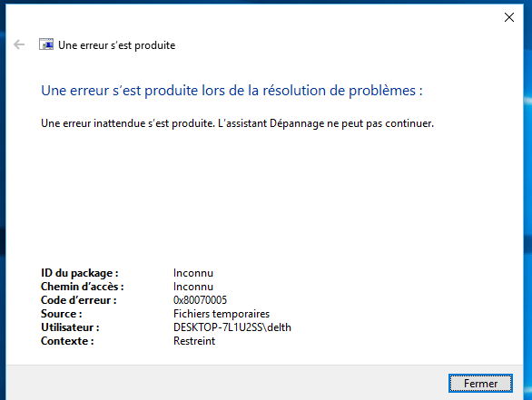Click the "Fichiers temporaires" source value

[222, 314]
